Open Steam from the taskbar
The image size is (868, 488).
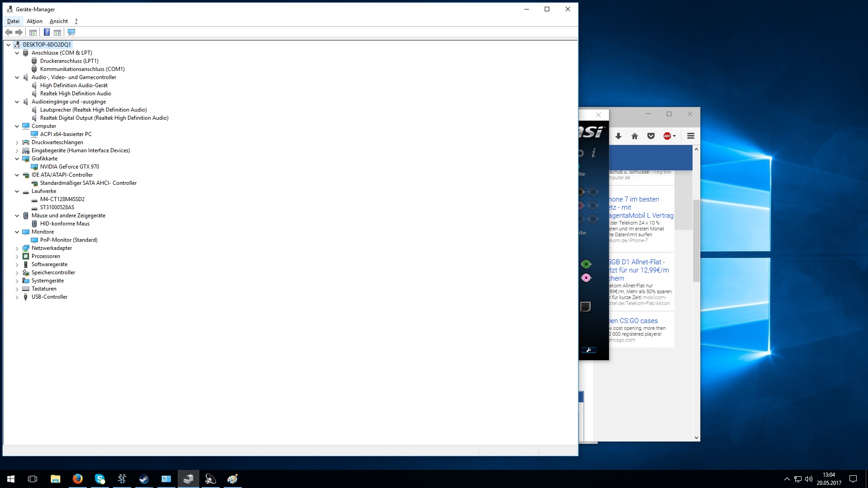point(144,479)
